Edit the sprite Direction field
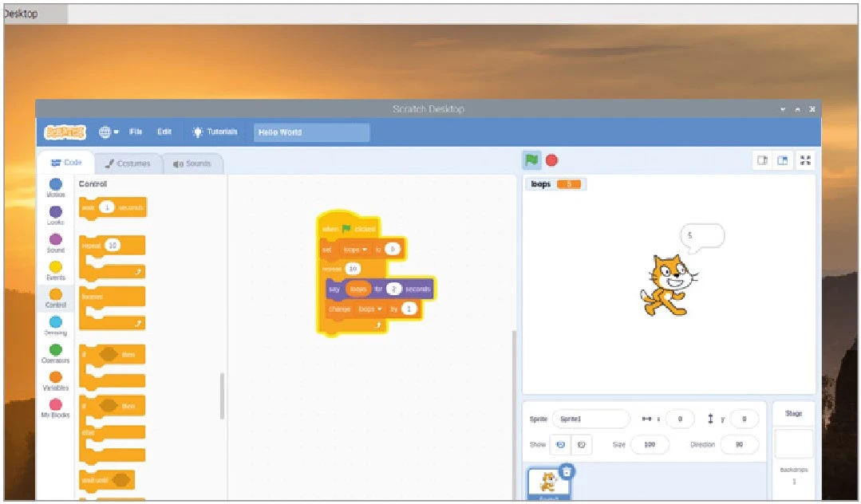This screenshot has height=504, width=861. pos(739,445)
